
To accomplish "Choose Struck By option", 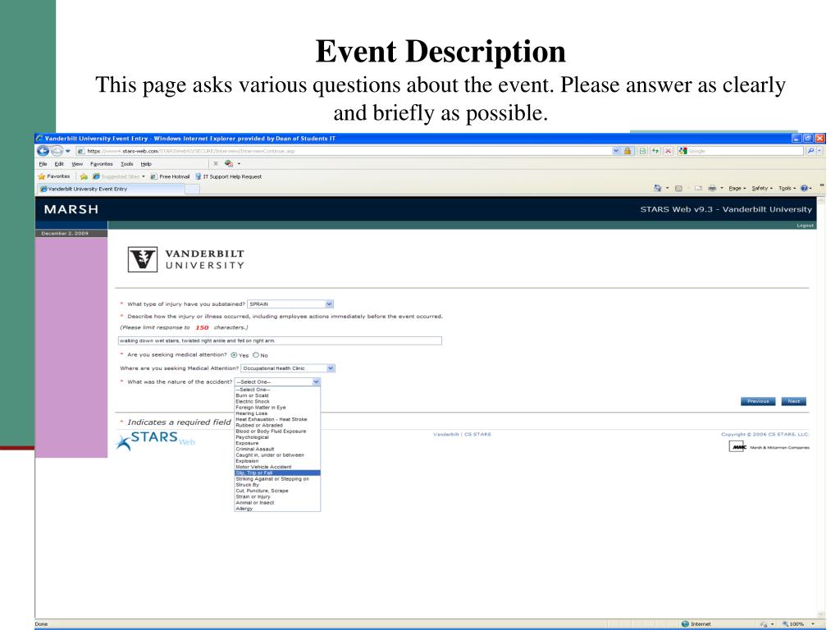I will pos(277,485).
